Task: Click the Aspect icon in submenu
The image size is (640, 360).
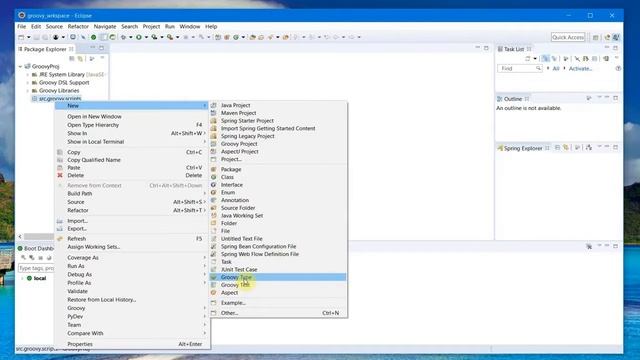Action: pyautogui.click(x=213, y=293)
